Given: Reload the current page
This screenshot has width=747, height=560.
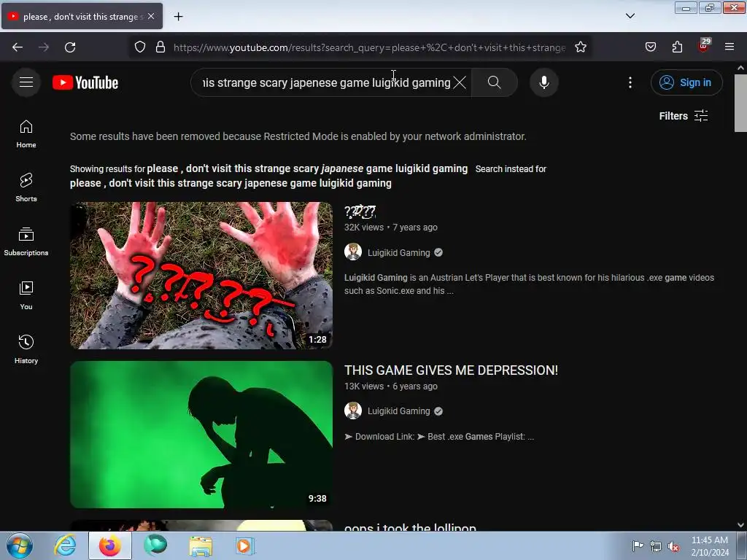Looking at the screenshot, I should (x=70, y=47).
